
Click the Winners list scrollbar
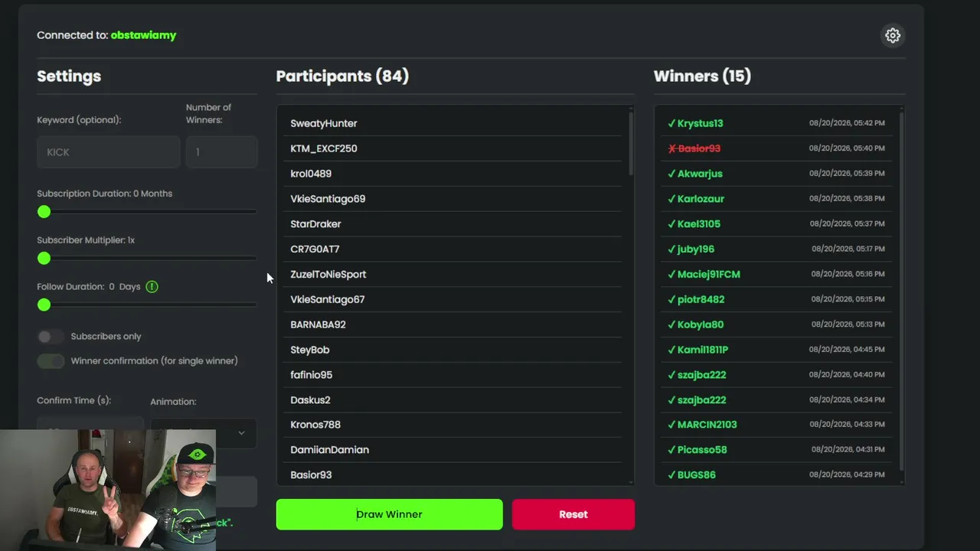click(902, 291)
